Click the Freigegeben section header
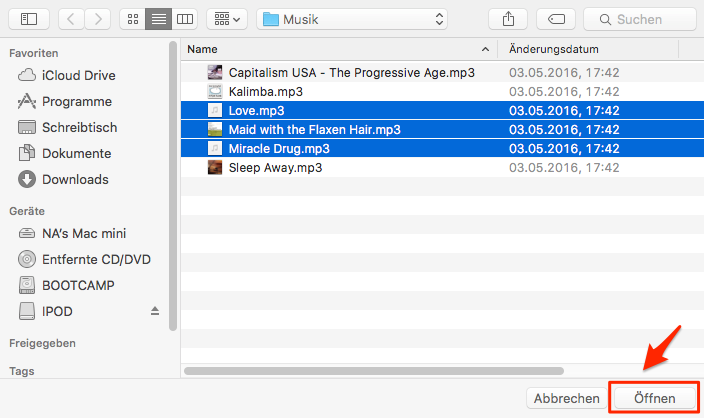This screenshot has height=418, width=704. coord(42,343)
